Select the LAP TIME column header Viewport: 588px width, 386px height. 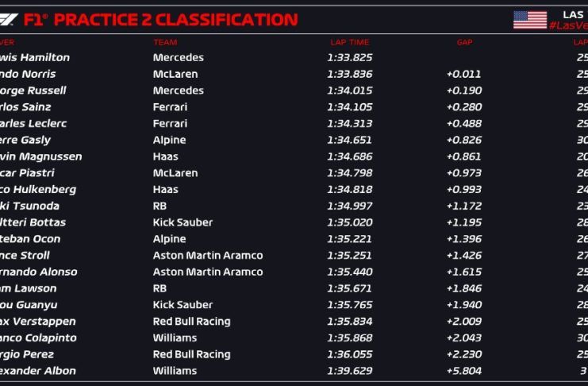point(349,42)
